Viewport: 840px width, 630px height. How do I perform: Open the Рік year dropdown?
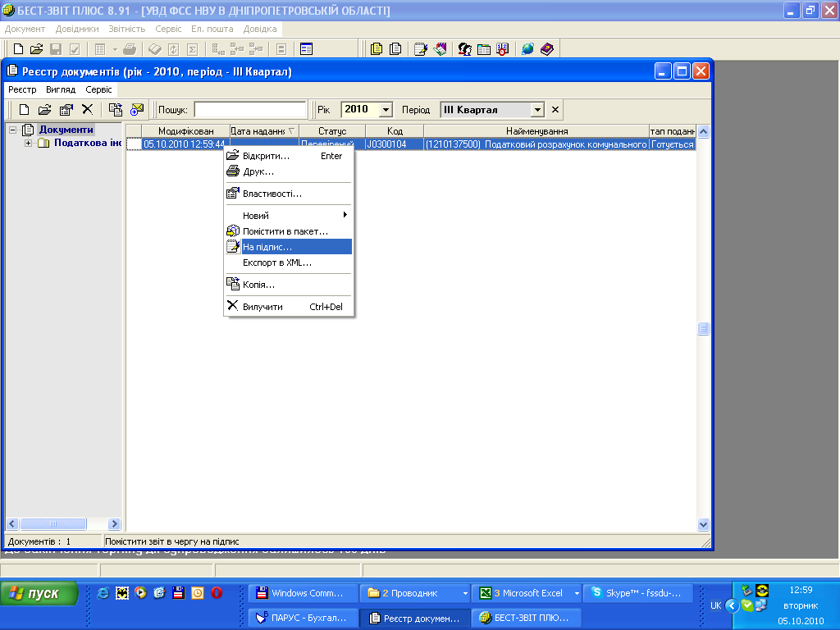[x=386, y=110]
